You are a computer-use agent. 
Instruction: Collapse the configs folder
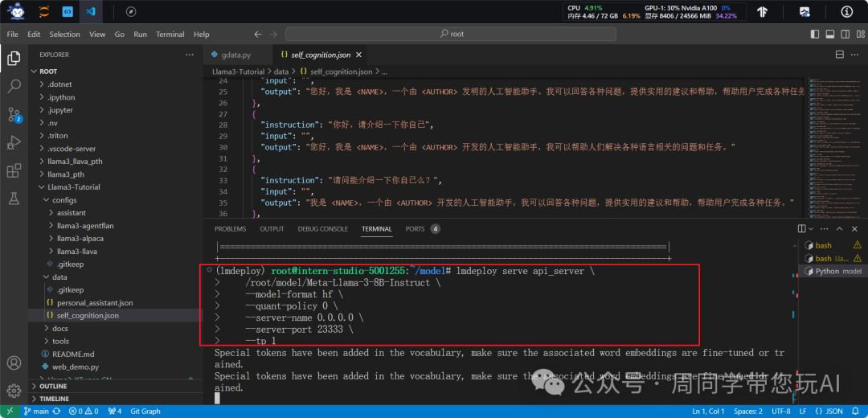pyautogui.click(x=115, y=200)
